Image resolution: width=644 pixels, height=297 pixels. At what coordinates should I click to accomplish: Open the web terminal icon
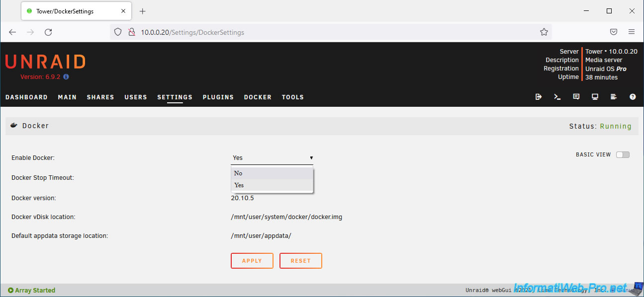[x=557, y=97]
